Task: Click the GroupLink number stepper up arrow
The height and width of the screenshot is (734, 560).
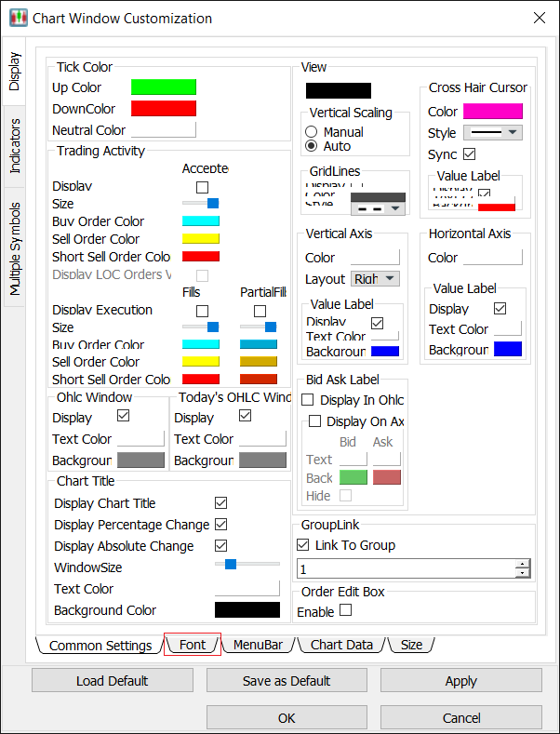Action: [523, 564]
